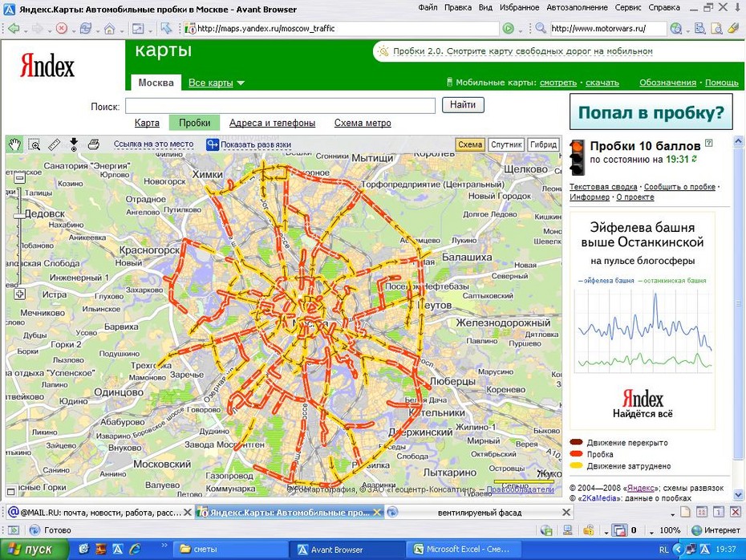The height and width of the screenshot is (560, 746).
Task: Open the Home button dropdown arrow
Action: (x=122, y=31)
